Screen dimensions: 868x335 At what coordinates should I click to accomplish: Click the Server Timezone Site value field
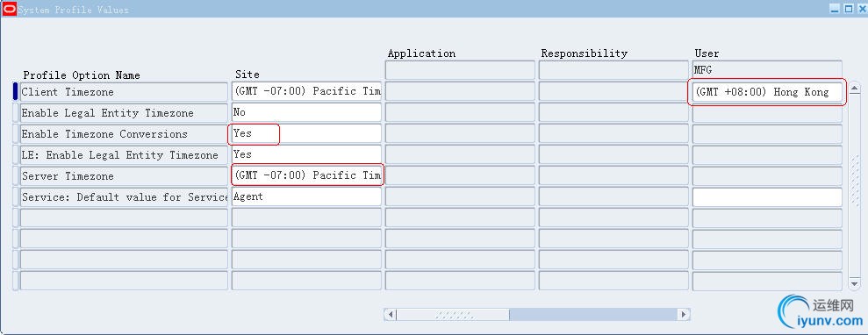coord(306,175)
